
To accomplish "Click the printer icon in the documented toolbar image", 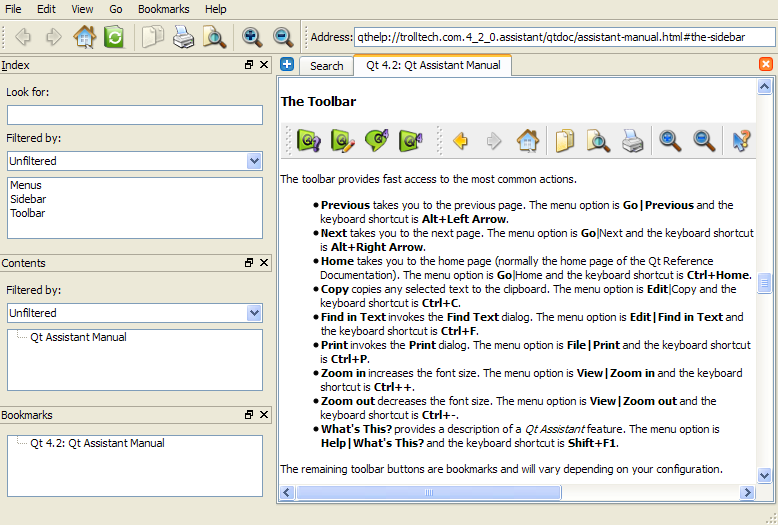I will 633,141.
